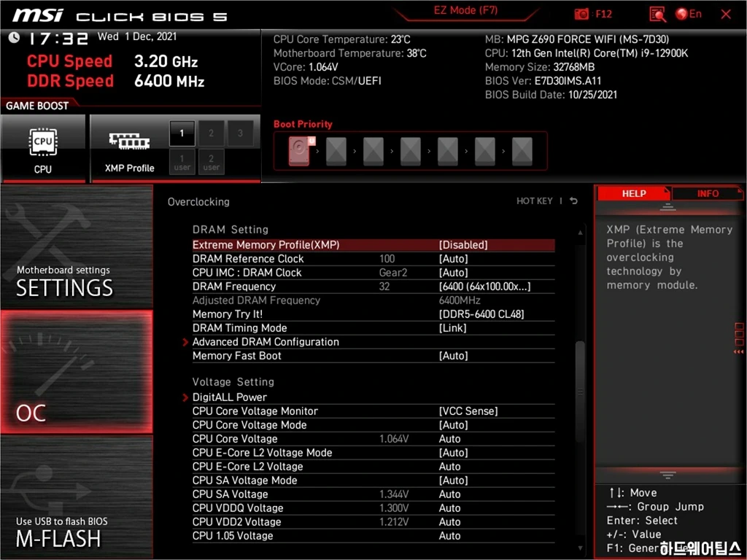Click the settings list scrollbar thumb
Viewport: 747px width, 560px height.
(580, 392)
